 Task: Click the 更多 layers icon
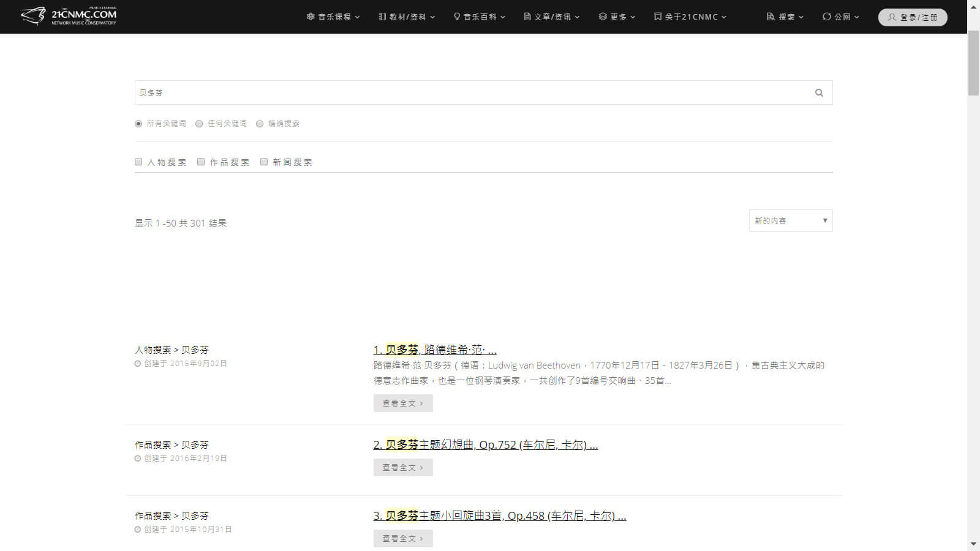(603, 17)
